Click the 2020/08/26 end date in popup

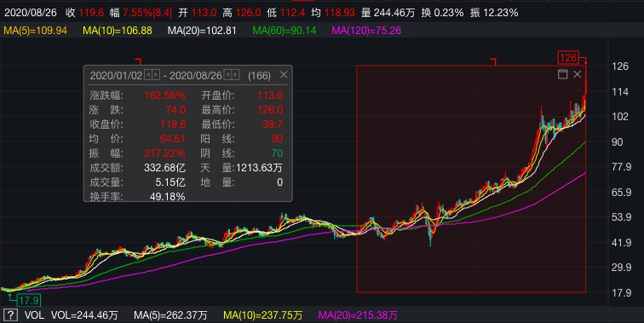pyautogui.click(x=196, y=76)
